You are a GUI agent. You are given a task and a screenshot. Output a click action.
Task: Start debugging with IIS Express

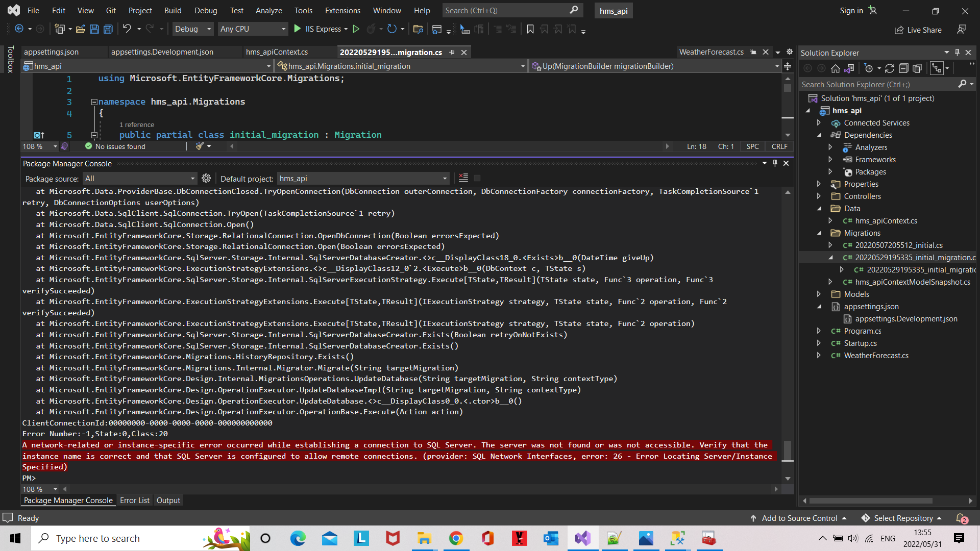[298, 29]
